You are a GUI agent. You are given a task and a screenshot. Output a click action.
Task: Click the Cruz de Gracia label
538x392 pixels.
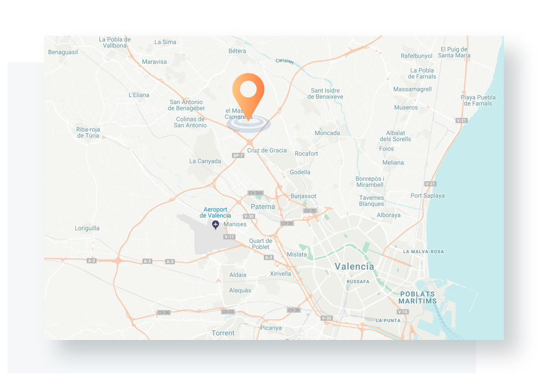tap(267, 150)
